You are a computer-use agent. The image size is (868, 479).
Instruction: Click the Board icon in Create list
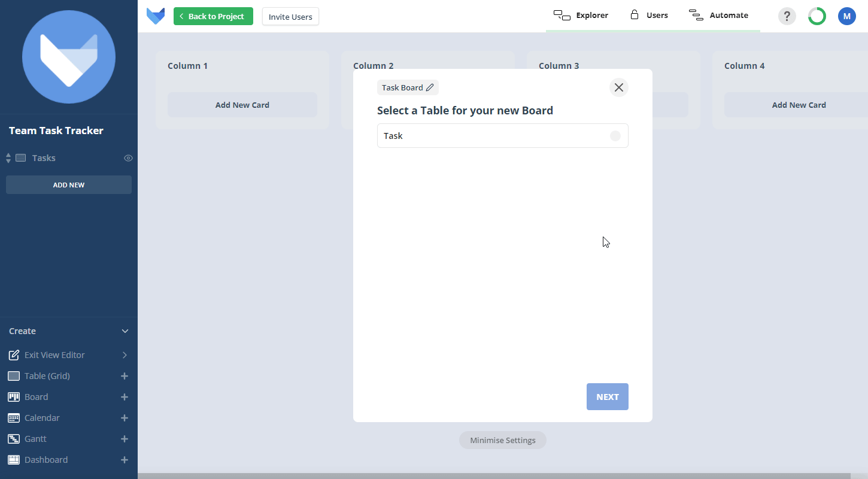coord(14,397)
